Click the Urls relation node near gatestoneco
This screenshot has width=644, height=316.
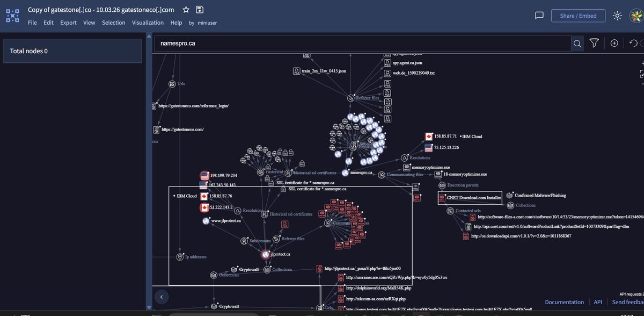pos(172,84)
